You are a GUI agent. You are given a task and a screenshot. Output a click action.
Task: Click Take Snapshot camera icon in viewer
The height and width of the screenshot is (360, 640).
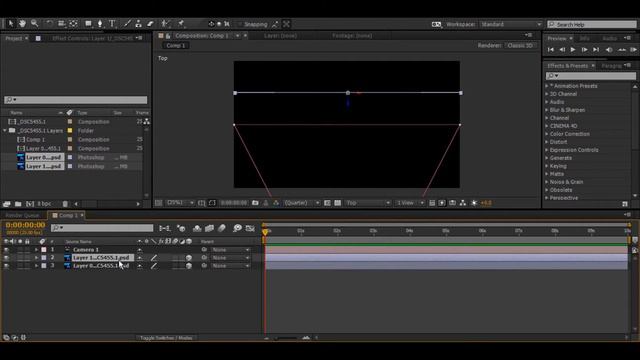(255, 203)
